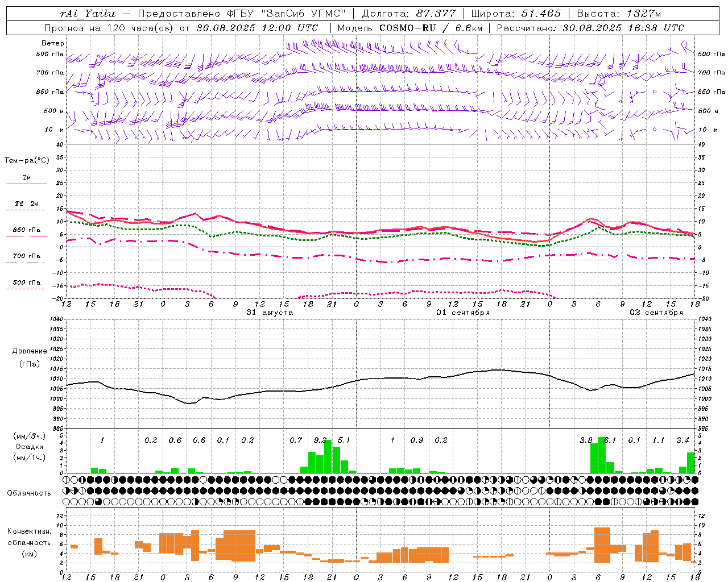The height and width of the screenshot is (582, 728).
Task: Click the Давление panel label
Action: (30, 351)
